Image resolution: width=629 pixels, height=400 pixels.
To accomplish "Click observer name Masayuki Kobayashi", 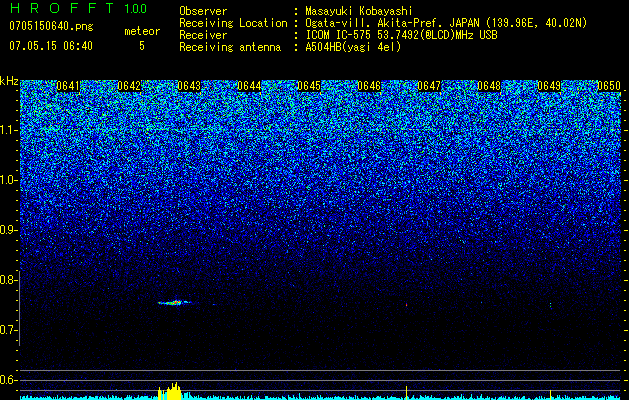I will pyautogui.click(x=359, y=11).
